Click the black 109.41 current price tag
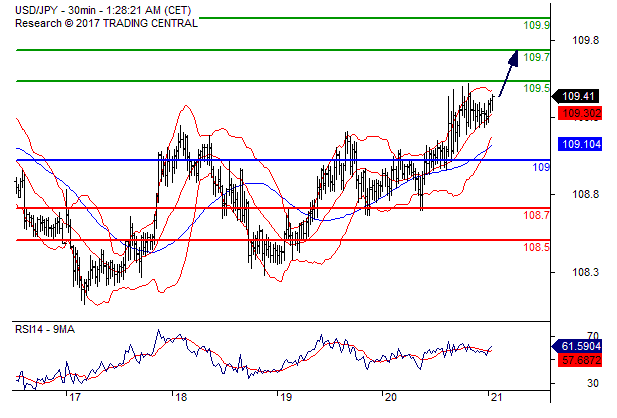617x418 pixels. pyautogui.click(x=580, y=96)
